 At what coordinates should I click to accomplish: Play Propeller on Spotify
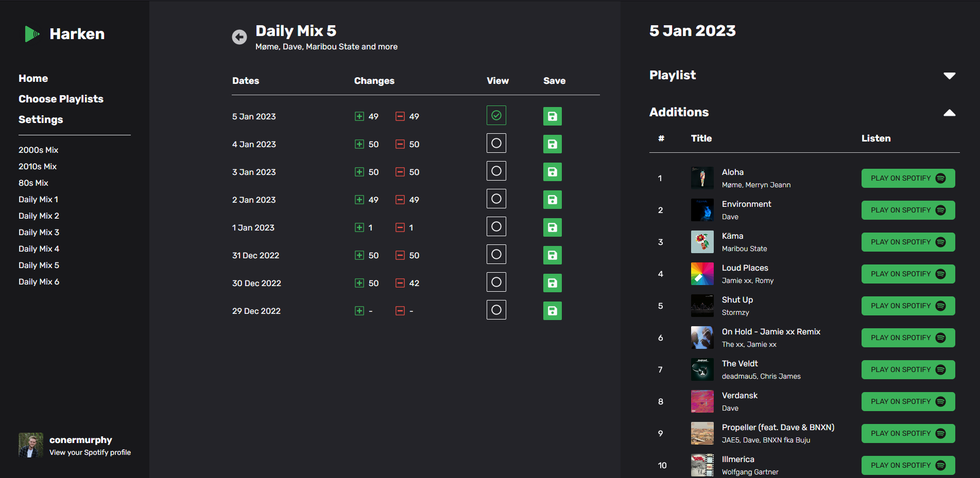908,433
